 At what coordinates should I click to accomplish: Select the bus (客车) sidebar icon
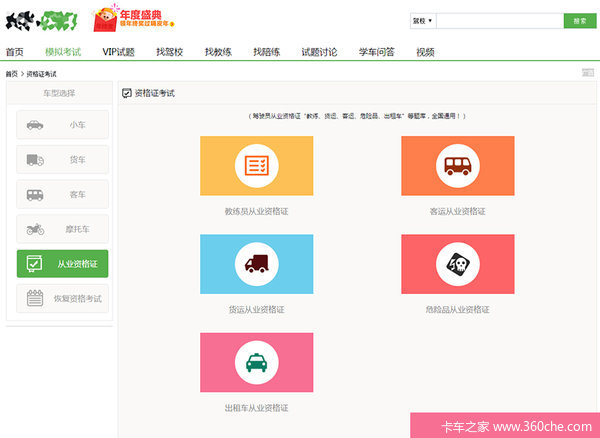[x=35, y=195]
